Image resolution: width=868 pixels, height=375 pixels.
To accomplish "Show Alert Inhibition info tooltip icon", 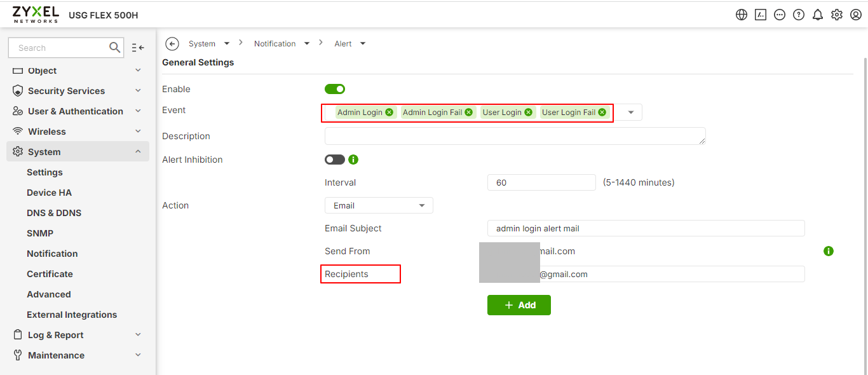I will tap(353, 160).
